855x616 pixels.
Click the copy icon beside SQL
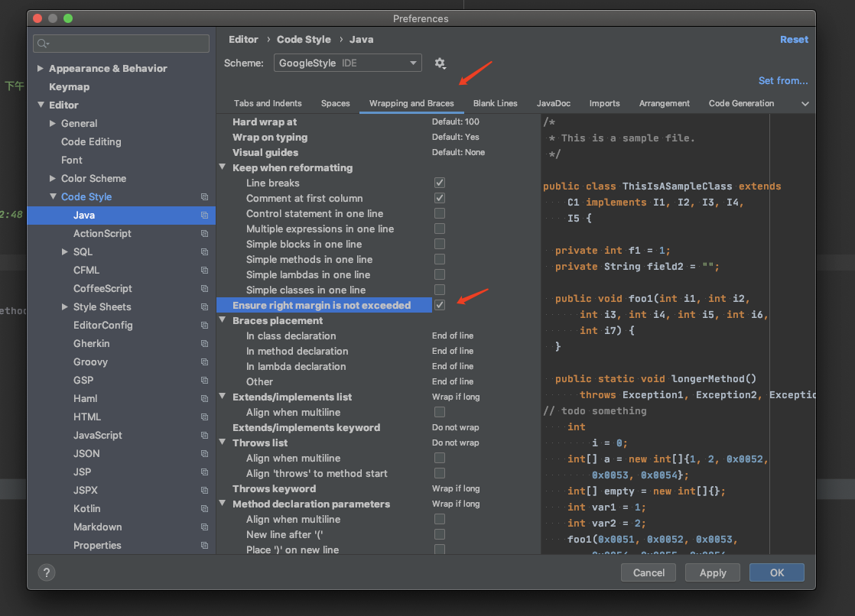click(204, 252)
